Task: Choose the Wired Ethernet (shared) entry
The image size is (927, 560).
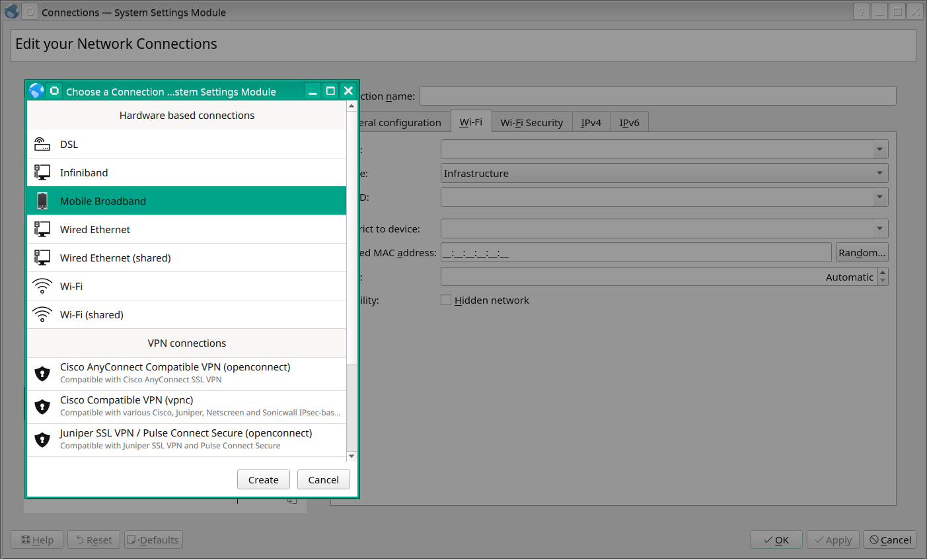Action: pos(186,258)
